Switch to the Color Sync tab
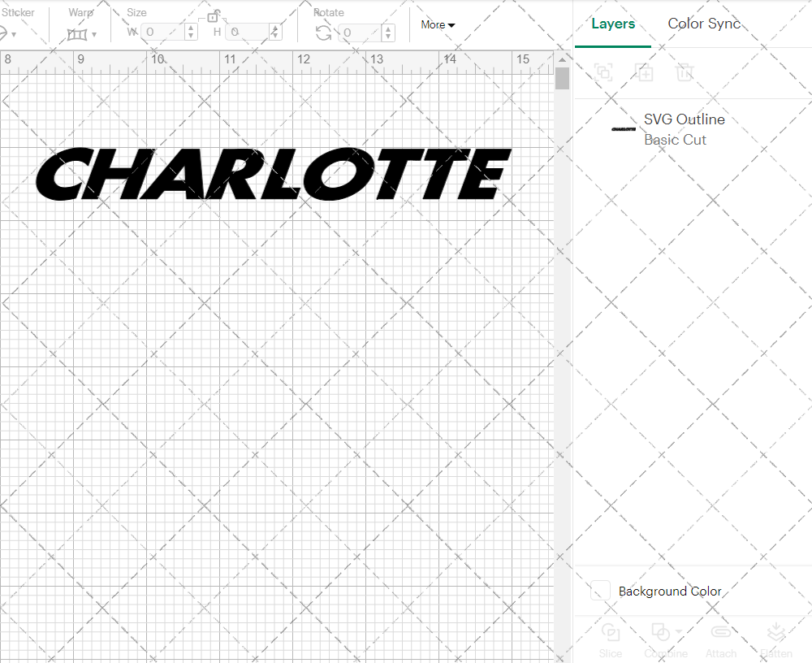The image size is (812, 663). click(x=704, y=24)
